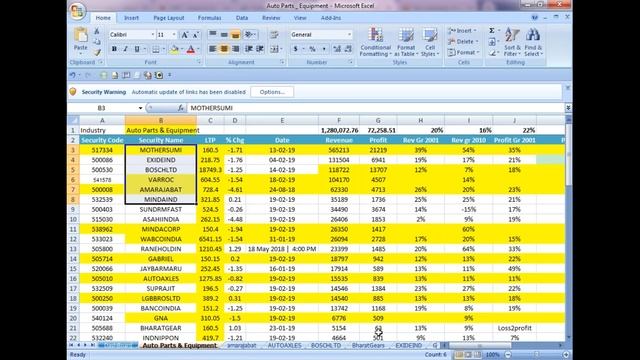Click the Fill down icon in Editing
640x360 pixels.
pyautogui.click(x=492, y=42)
